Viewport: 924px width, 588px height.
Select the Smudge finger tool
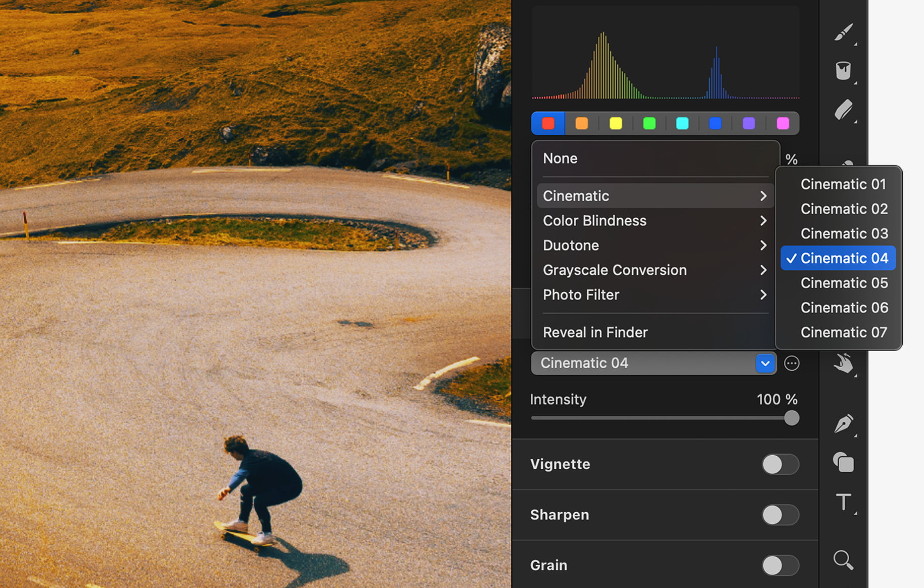click(x=844, y=363)
